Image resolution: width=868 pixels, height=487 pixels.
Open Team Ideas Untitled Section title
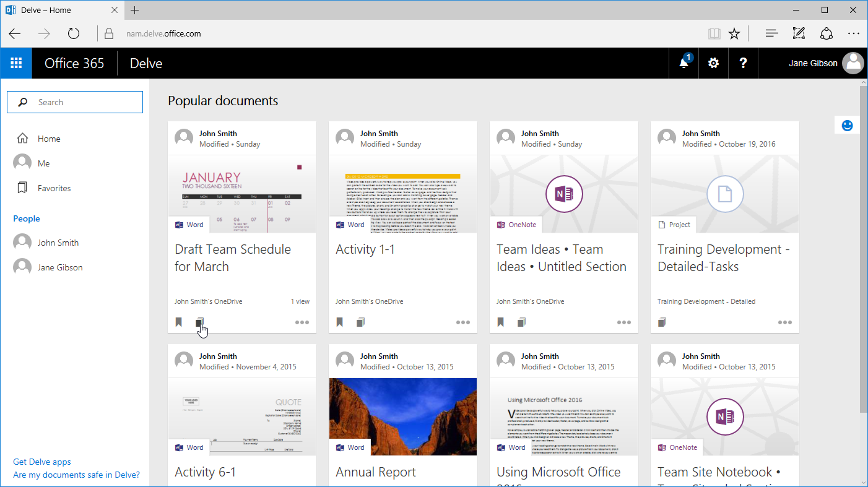pos(562,258)
